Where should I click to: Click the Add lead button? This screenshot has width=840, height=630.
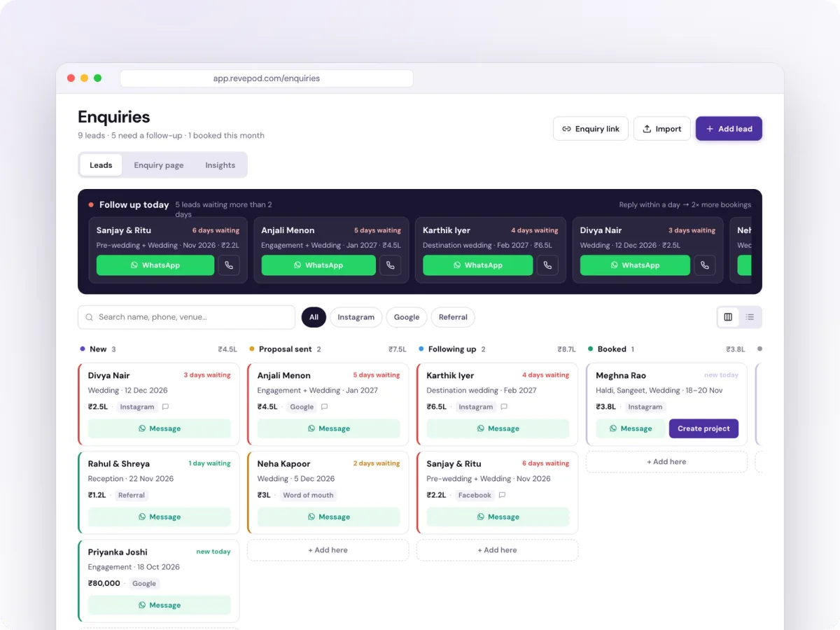click(729, 129)
